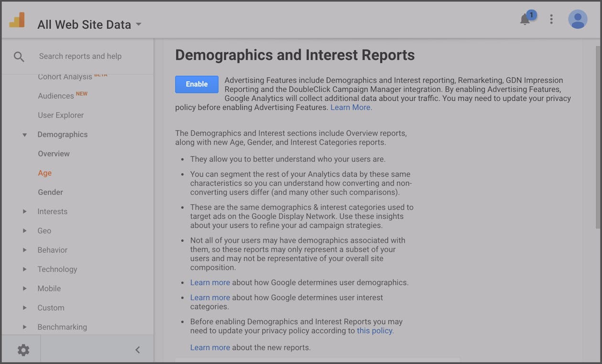Expand the Behavior section arrow
Image resolution: width=602 pixels, height=364 pixels.
point(24,250)
